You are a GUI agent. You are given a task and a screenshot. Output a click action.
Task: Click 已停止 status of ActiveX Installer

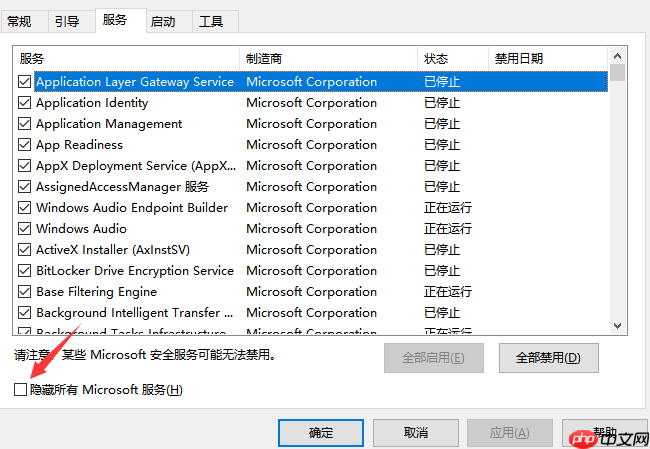(x=442, y=250)
